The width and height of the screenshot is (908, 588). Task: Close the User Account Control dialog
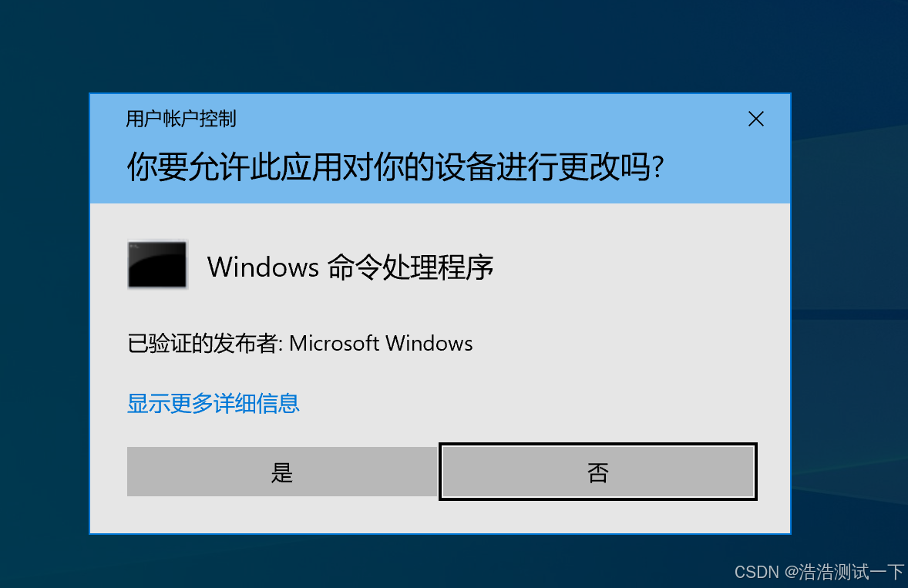pos(755,119)
